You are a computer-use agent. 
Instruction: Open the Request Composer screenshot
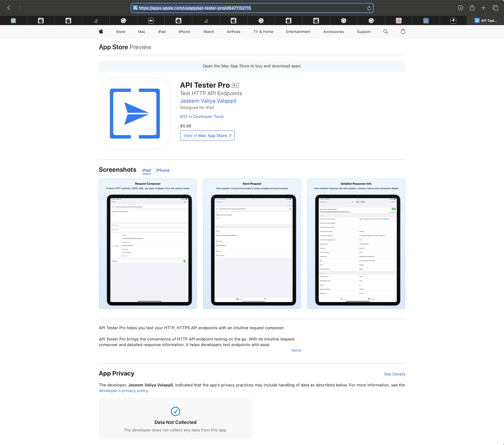(x=148, y=244)
